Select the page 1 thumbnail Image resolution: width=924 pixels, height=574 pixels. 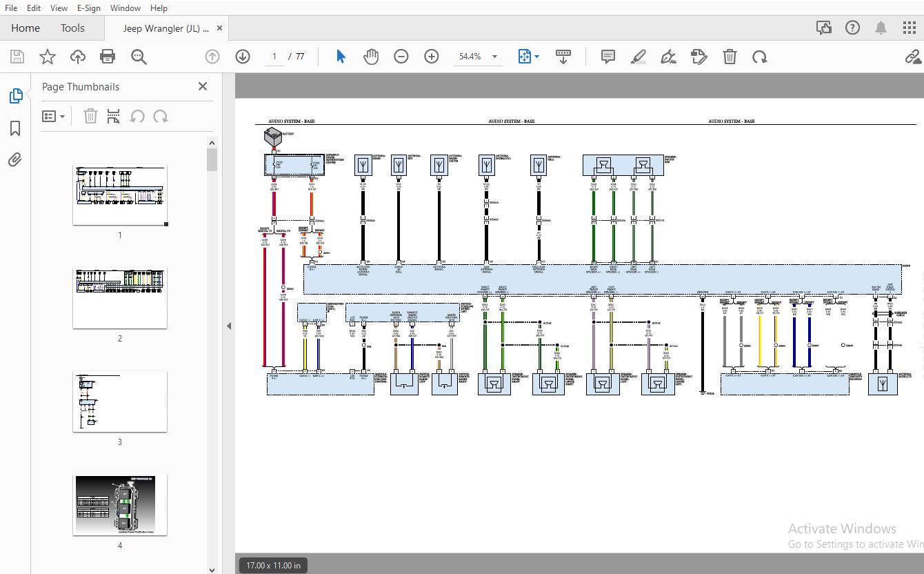tap(120, 195)
